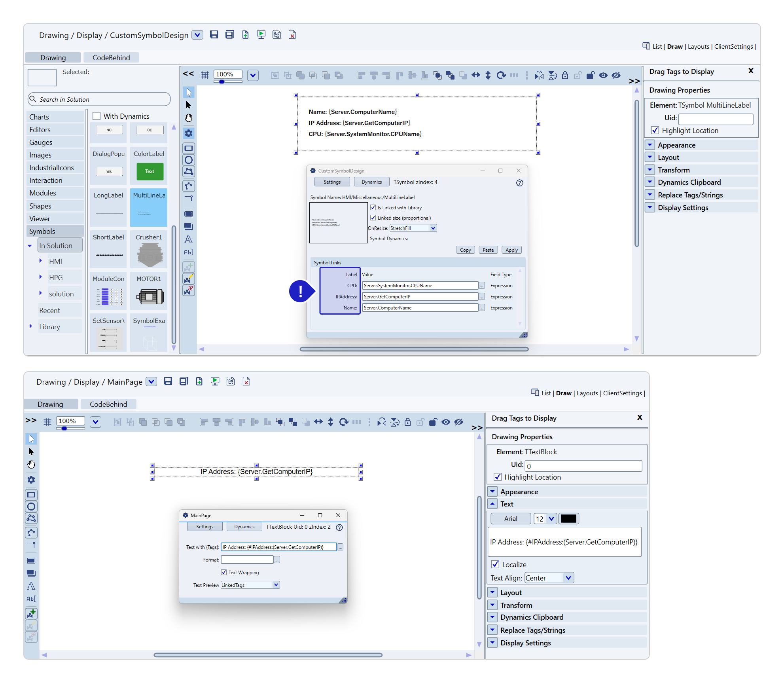The image size is (784, 683).
Task: Click the rotate icon in upper toolbar
Action: coord(501,75)
